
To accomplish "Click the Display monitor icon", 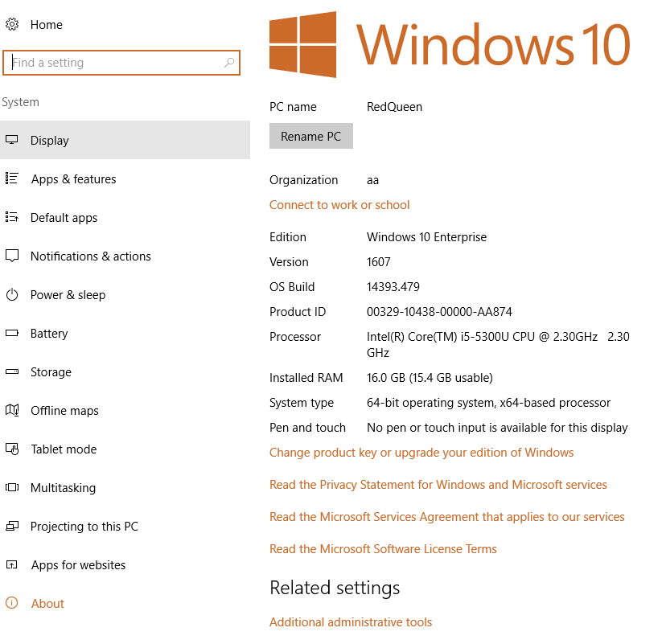I will point(12,140).
